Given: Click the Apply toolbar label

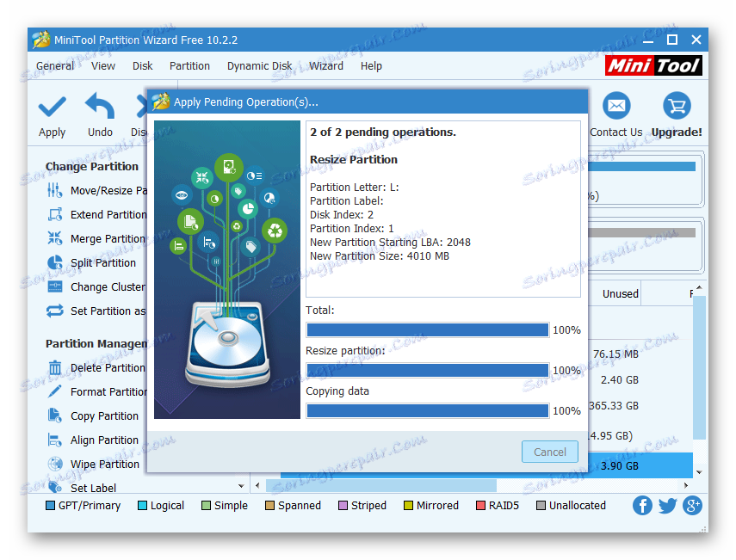Looking at the screenshot, I should (x=52, y=132).
